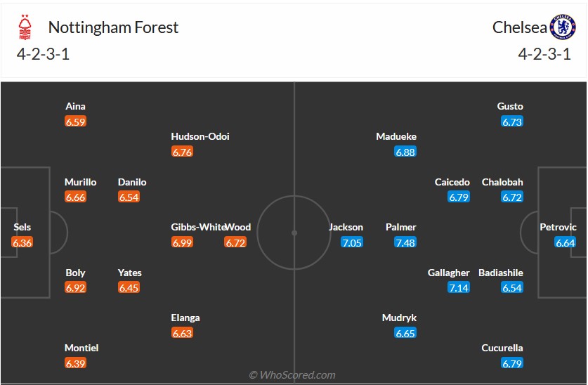The width and height of the screenshot is (588, 385).
Task: Open the Nottingham Forest team name link
Action: [113, 27]
